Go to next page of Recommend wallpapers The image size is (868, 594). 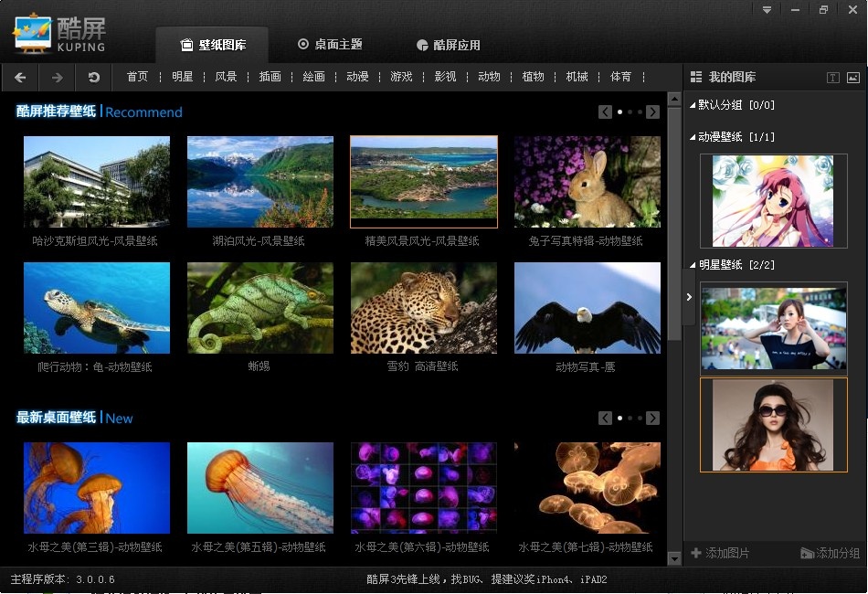[x=652, y=111]
